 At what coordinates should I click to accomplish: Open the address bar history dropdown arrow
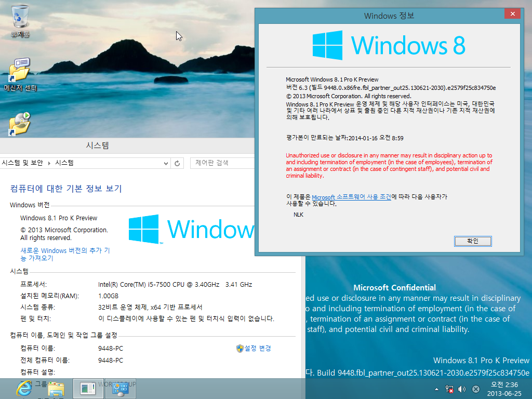[x=165, y=163]
